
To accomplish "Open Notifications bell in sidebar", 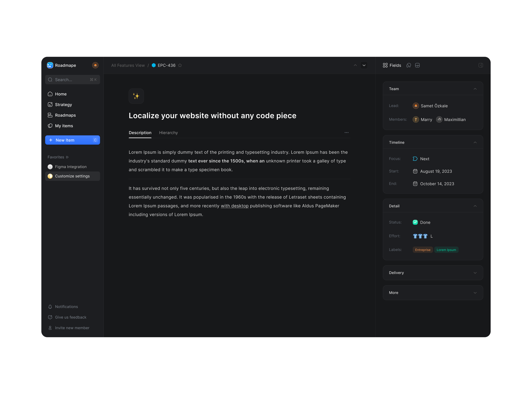I will click(50, 307).
